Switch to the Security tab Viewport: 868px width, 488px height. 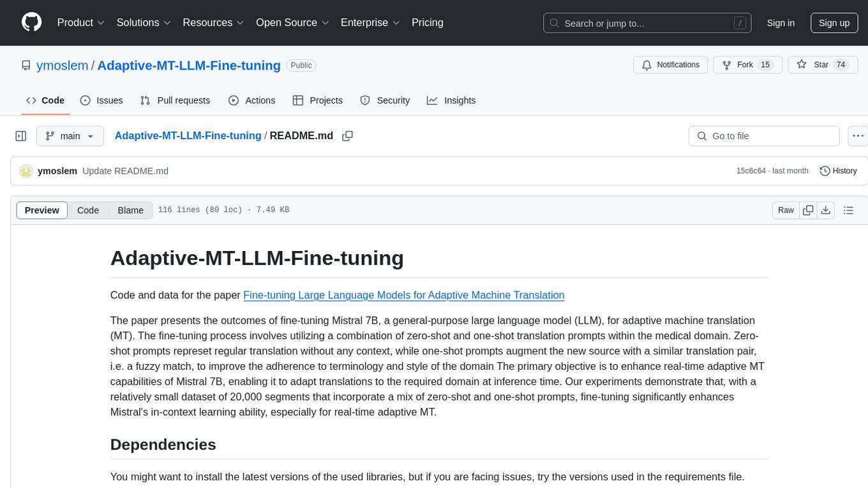click(385, 100)
